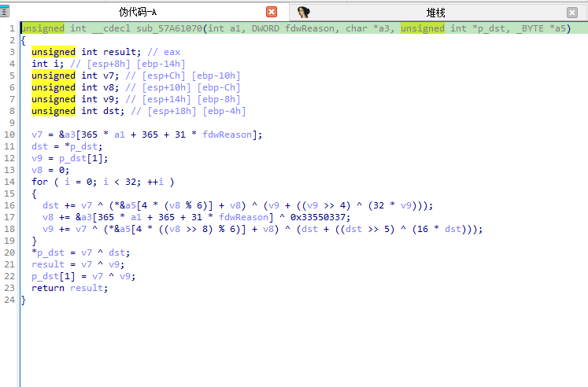The width and height of the screenshot is (588, 387).
Task: Click the 'return' keyword on line 22
Action: [48, 288]
